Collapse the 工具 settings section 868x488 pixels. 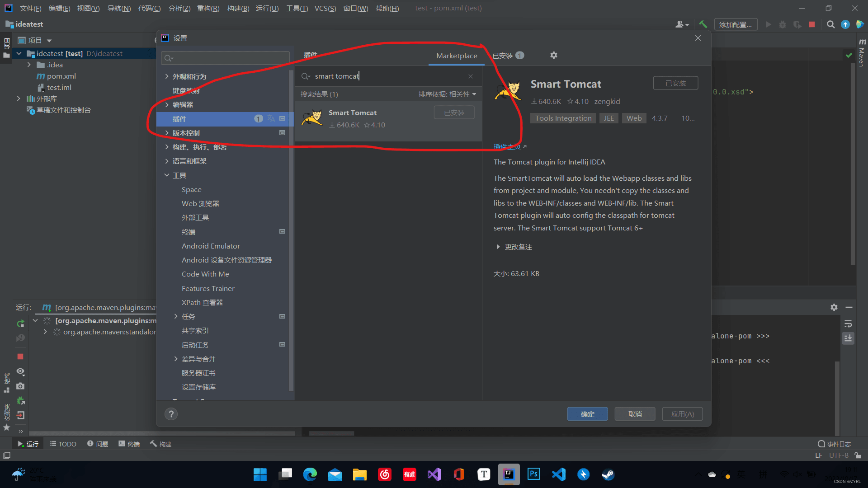click(x=167, y=175)
